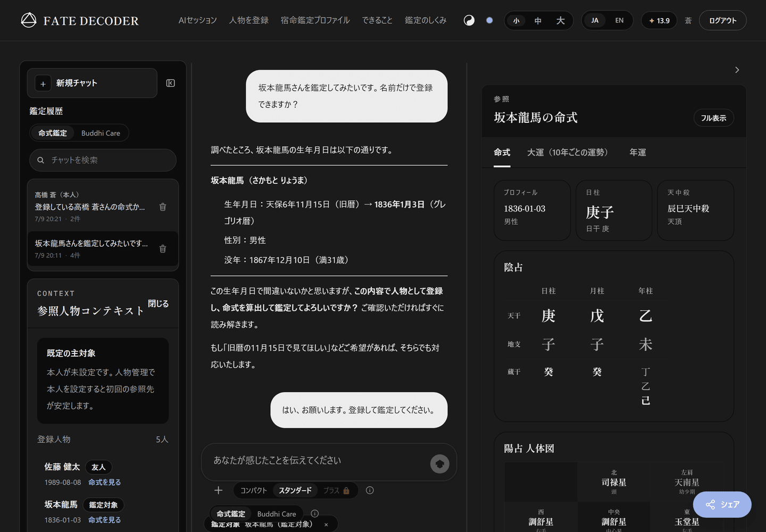Click the send message icon
Image resolution: width=766 pixels, height=532 pixels.
440,464
